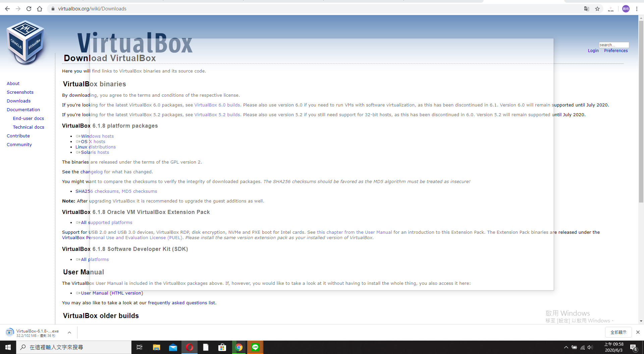The height and width of the screenshot is (354, 644).
Task: Open the Google Translate page icon
Action: [587, 9]
